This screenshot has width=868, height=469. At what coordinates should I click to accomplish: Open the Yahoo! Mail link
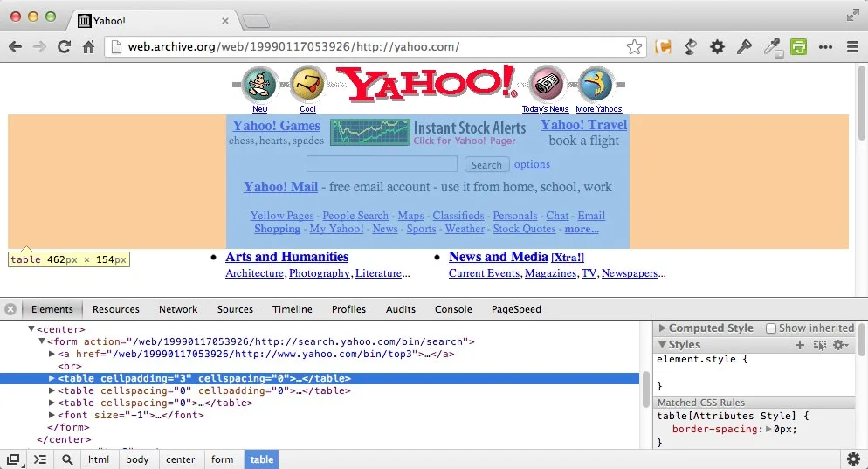pyautogui.click(x=280, y=187)
